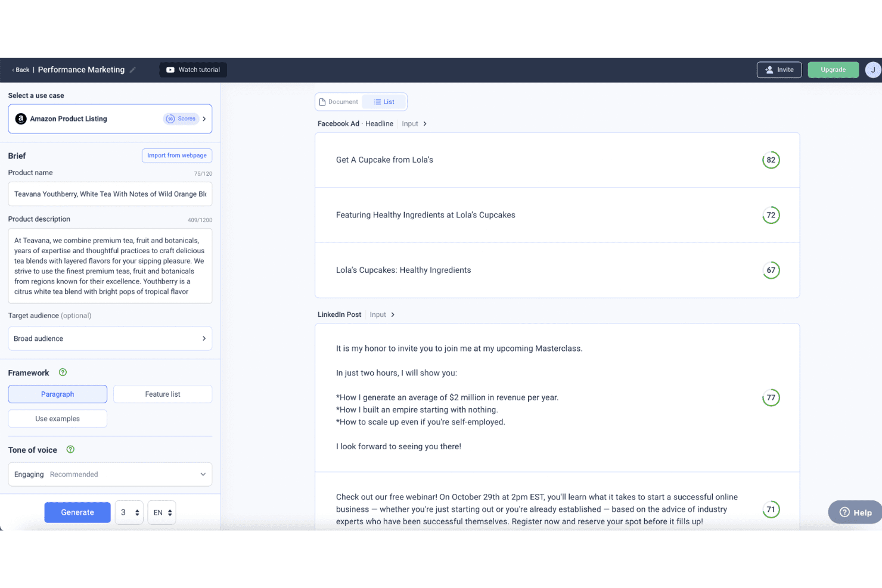Click Import from webpage button
882x588 pixels.
pyautogui.click(x=177, y=155)
